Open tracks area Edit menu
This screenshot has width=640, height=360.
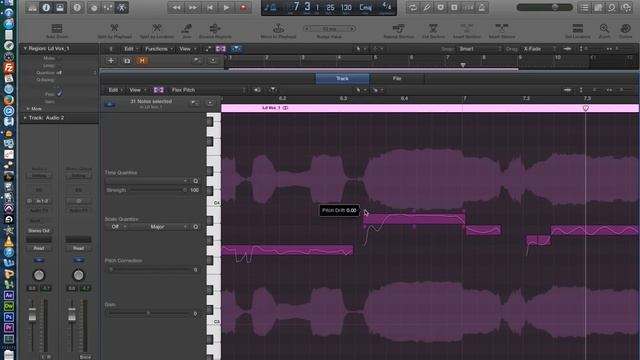[x=130, y=49]
